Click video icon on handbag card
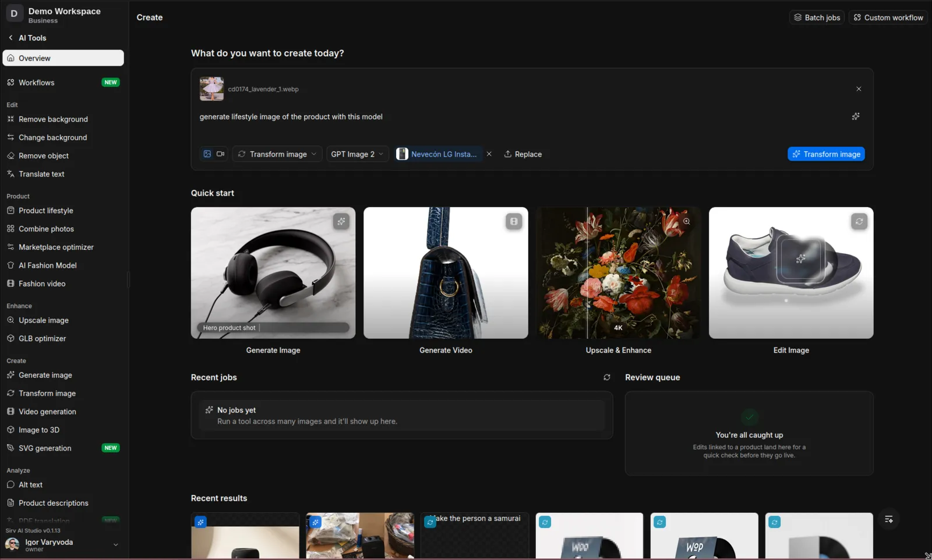Viewport: 932px width, 560px height. 514,221
